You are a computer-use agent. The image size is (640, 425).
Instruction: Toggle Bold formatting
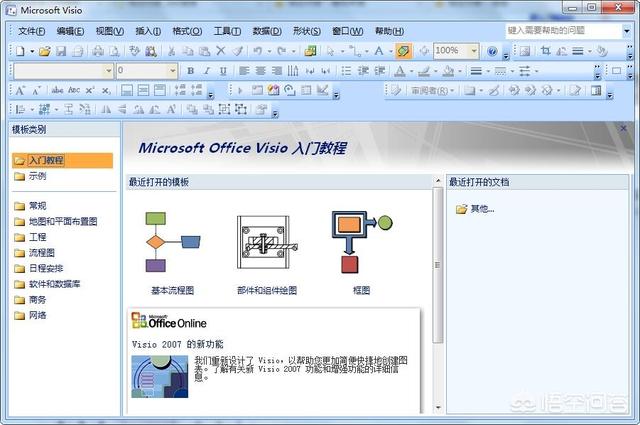(x=190, y=71)
